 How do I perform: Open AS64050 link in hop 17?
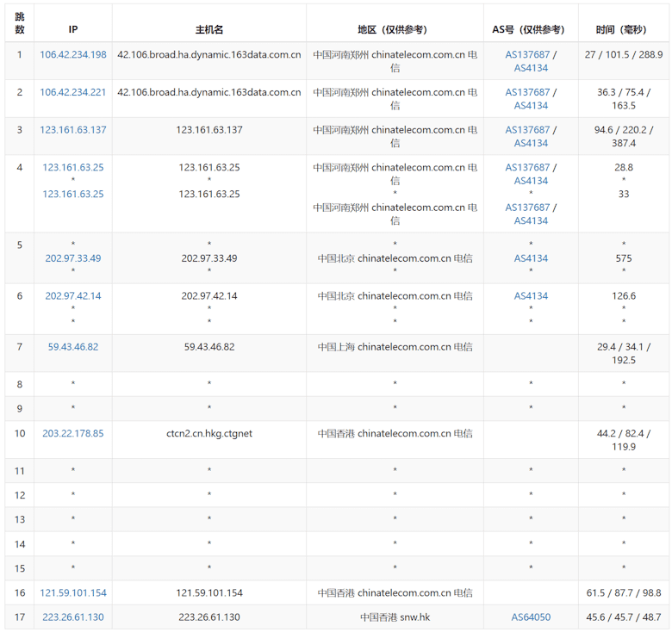point(531,617)
